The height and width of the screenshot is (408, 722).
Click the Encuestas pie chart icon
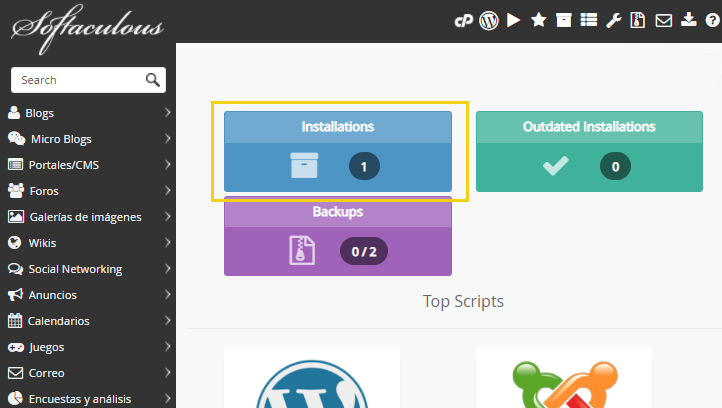(x=15, y=398)
